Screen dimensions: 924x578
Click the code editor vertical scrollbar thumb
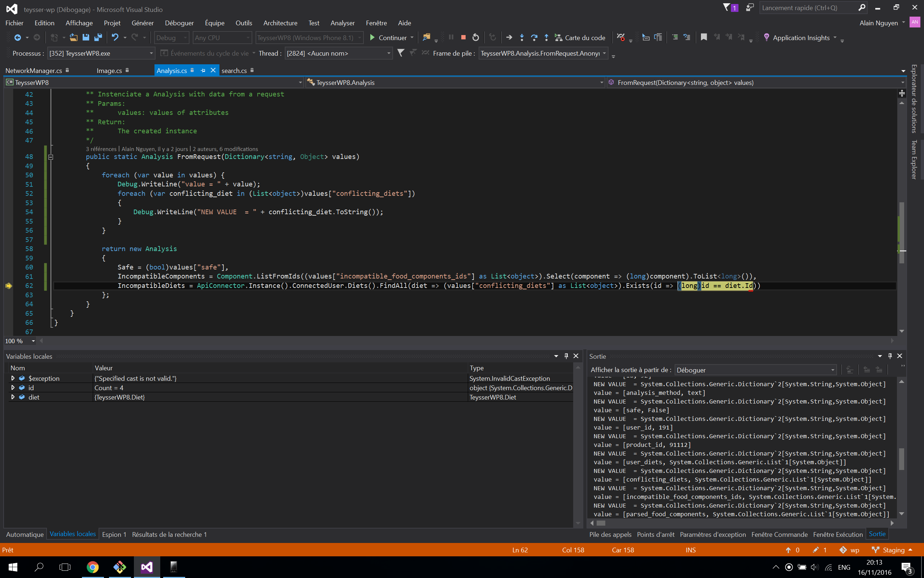[x=902, y=232]
